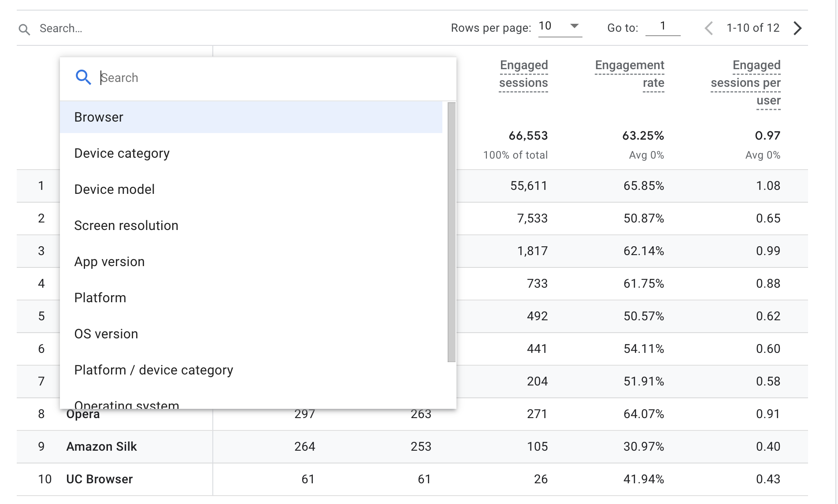Select OS version from dropdown list
Screen dimensions: 838x504
pyautogui.click(x=106, y=334)
